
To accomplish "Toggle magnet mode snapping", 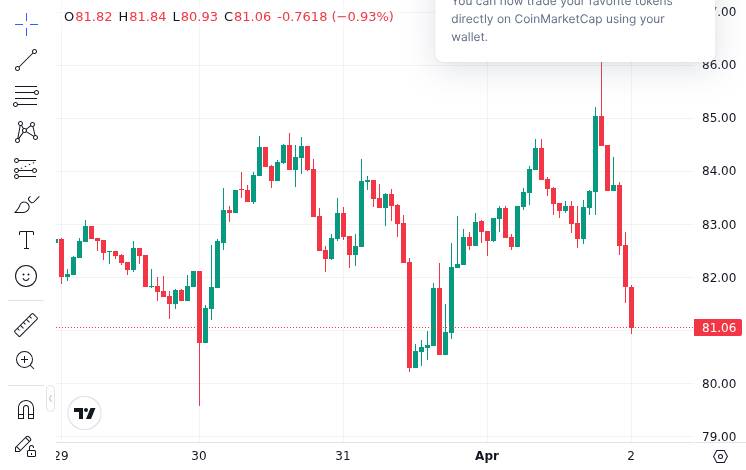I will coord(26,409).
